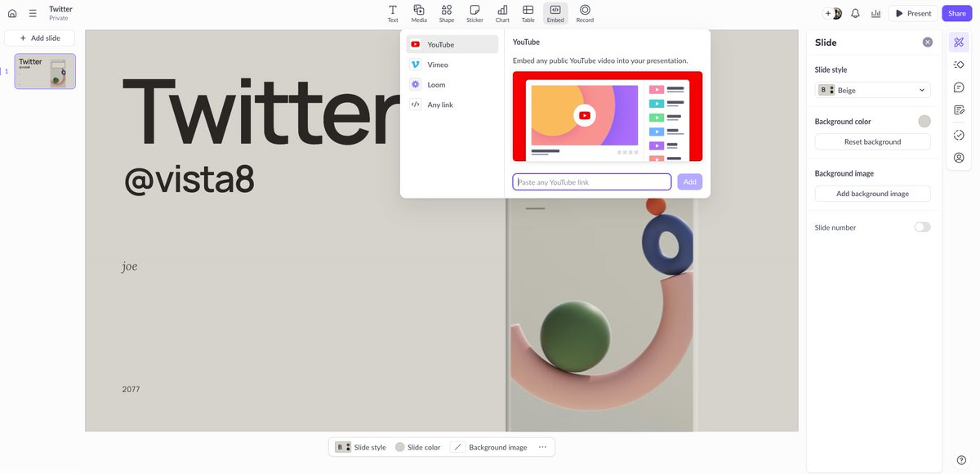Screen dimensions: 980x474
Task: Click the Twitter presentation title
Action: point(60,9)
